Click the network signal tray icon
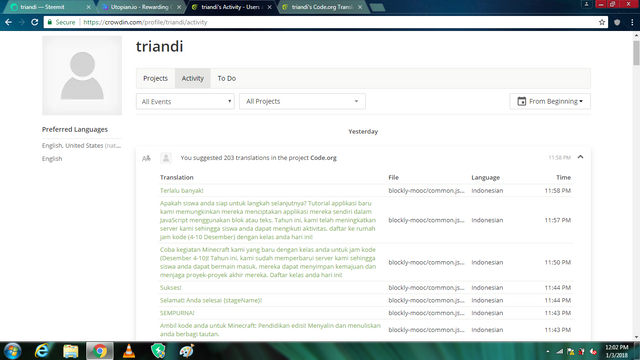This screenshot has width=640, height=360. (x=559, y=351)
